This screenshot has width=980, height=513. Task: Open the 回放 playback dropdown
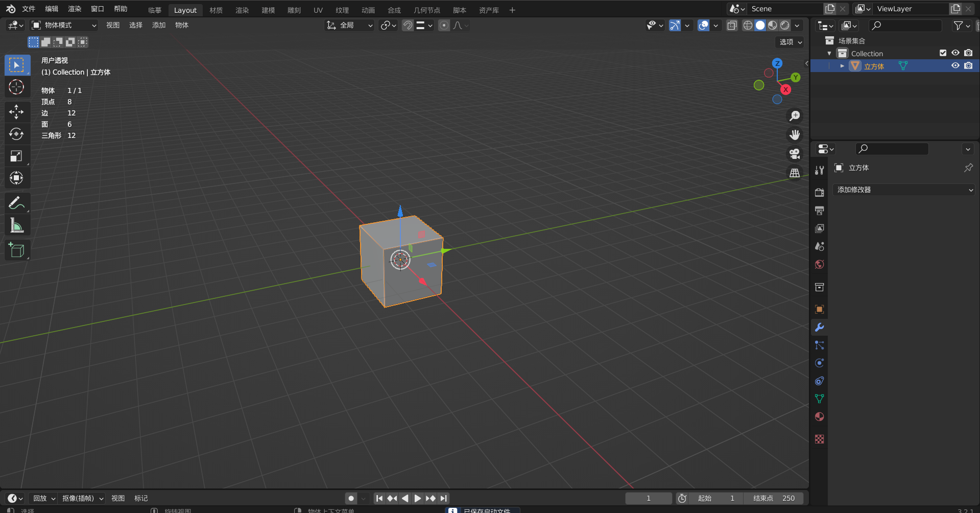point(43,498)
